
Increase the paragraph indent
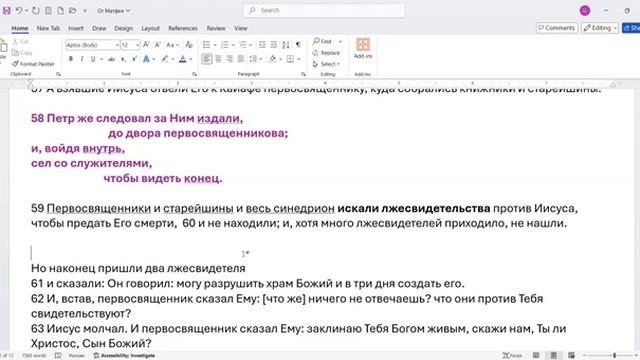click(x=273, y=44)
